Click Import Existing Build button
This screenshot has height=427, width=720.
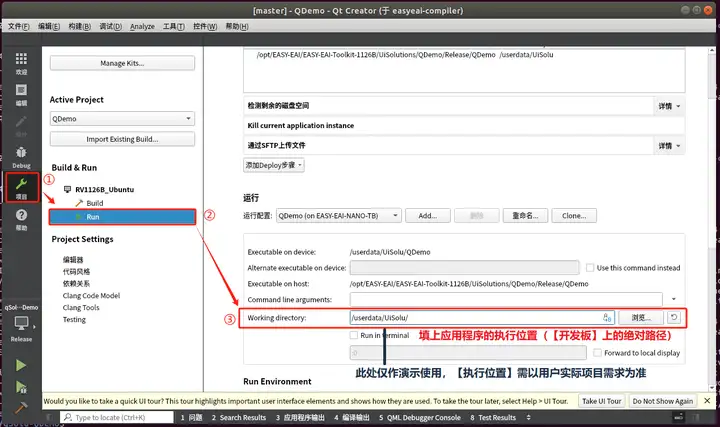tap(122, 139)
